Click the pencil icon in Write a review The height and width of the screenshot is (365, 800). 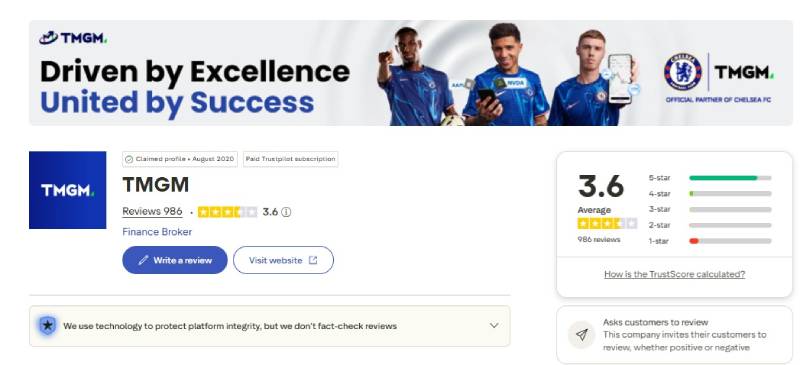coord(143,260)
